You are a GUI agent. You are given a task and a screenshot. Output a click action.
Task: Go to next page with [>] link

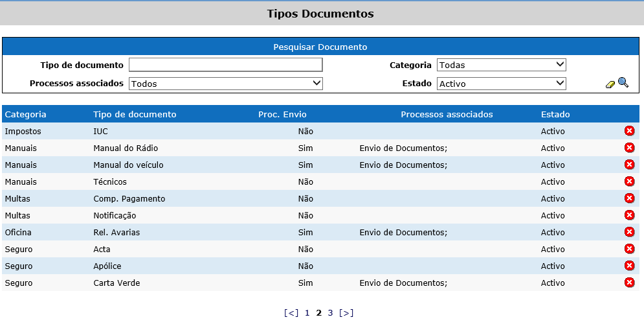coord(346,313)
